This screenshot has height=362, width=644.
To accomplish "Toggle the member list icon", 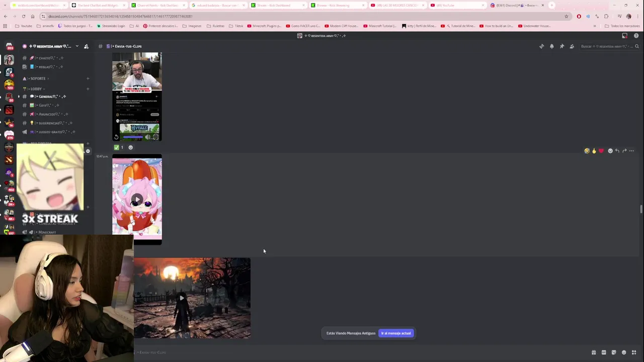I will [x=572, y=46].
